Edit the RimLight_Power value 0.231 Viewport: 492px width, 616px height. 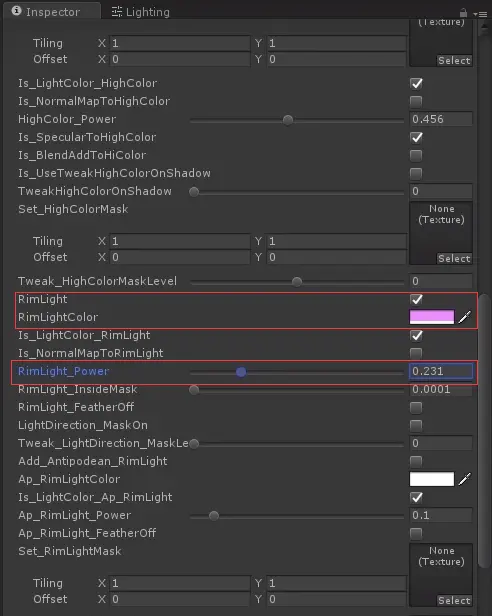[x=441, y=371]
